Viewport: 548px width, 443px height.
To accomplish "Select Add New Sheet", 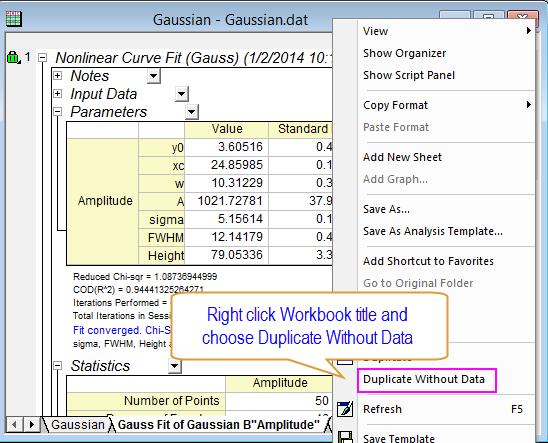I will [x=446, y=157].
